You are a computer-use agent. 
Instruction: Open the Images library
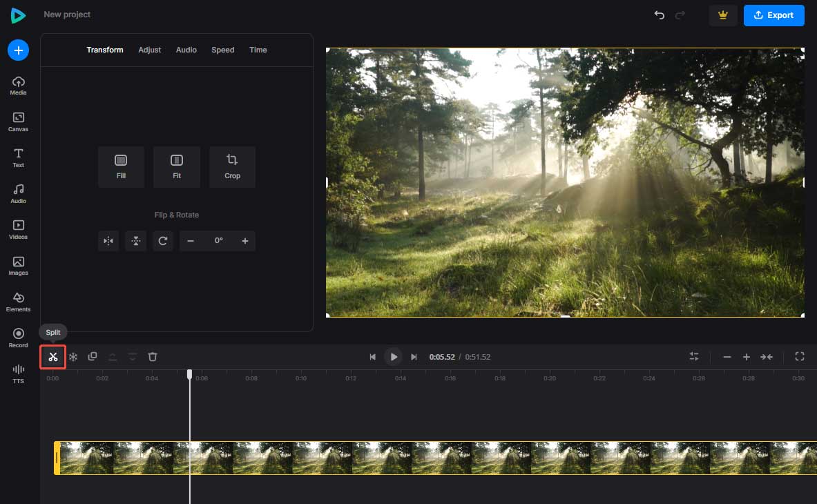coord(18,266)
